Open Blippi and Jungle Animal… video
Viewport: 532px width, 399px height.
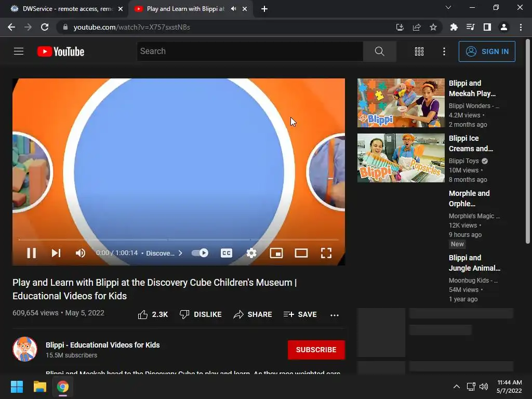tap(474, 263)
